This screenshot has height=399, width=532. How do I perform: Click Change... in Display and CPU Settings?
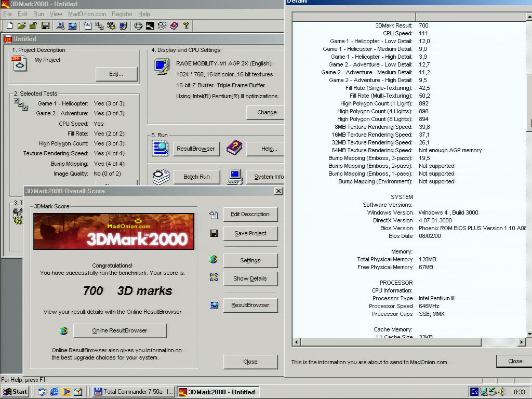(265, 112)
